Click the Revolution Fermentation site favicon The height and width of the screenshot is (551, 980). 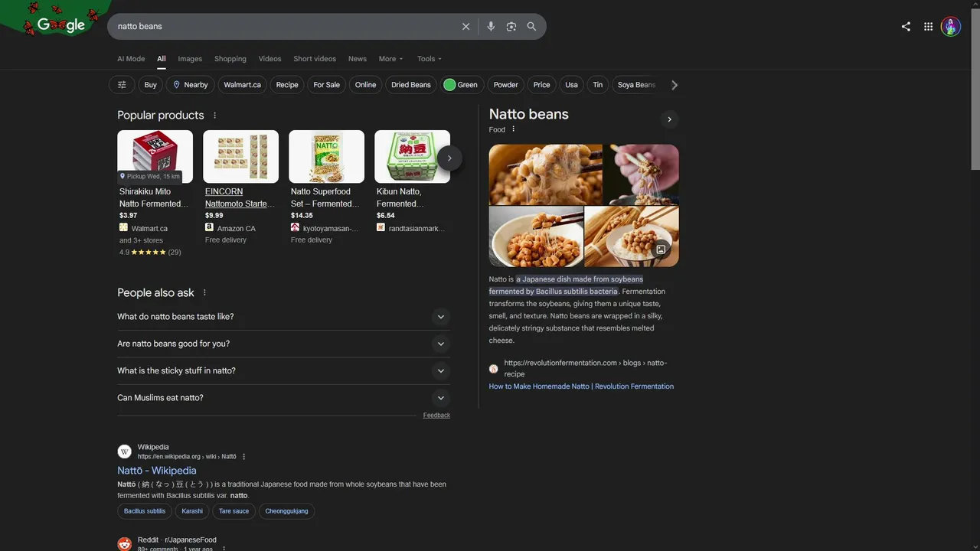(494, 369)
